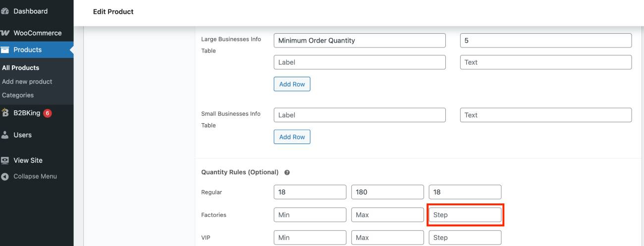Open Categories submenu item
Screen dimensions: 644x246
(18, 95)
